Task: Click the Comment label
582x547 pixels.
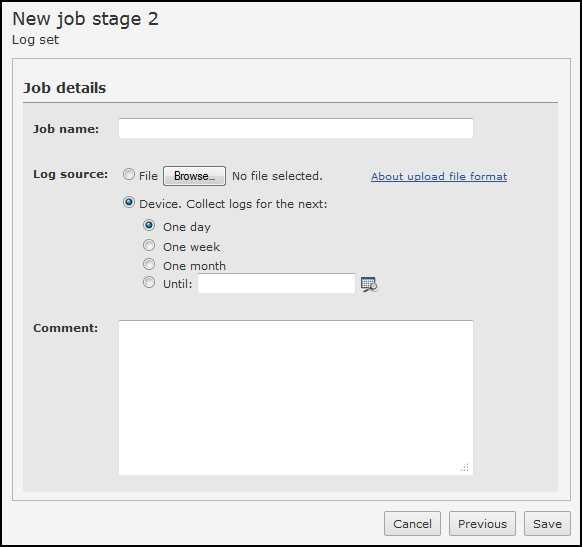Action: pyautogui.click(x=65, y=328)
